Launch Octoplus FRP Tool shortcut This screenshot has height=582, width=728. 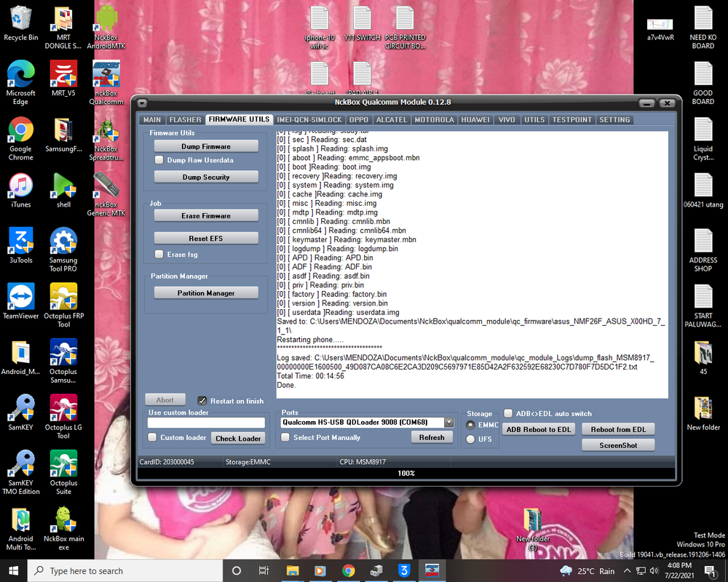tap(63, 306)
